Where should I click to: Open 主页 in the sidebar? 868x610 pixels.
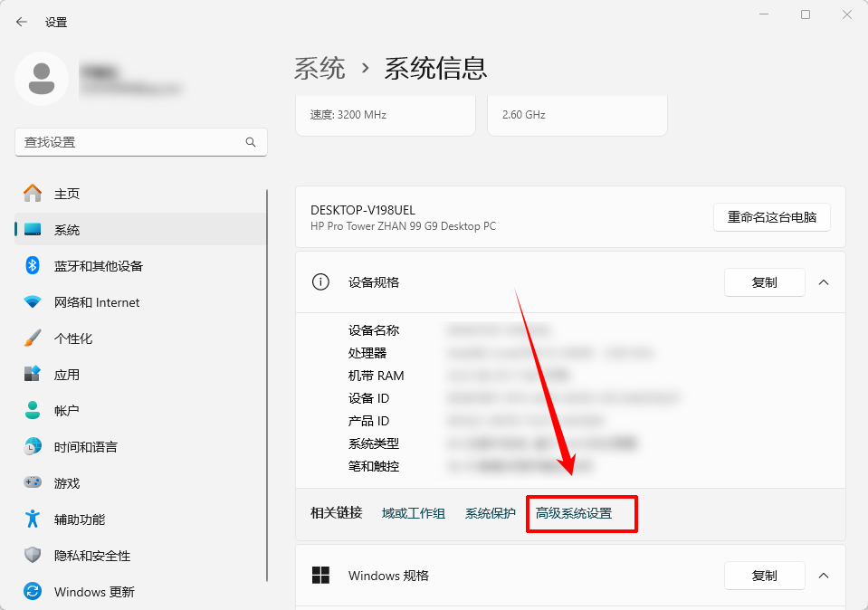coord(140,193)
